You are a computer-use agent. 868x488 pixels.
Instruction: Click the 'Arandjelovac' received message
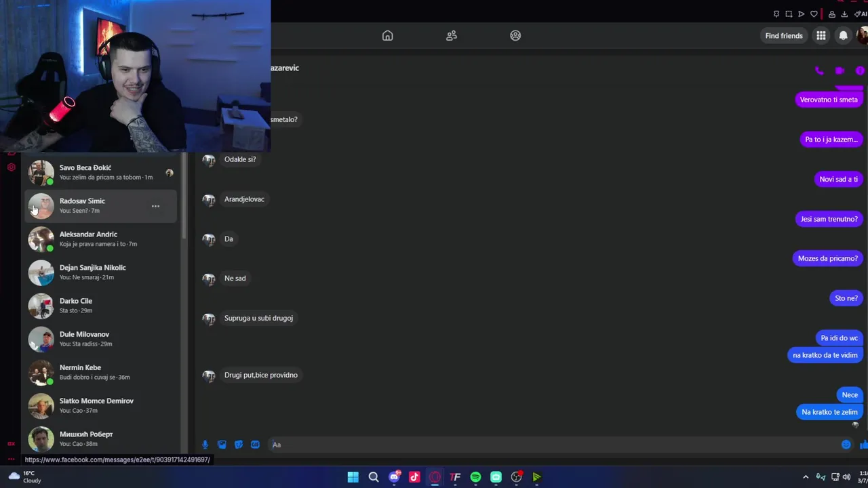coord(244,199)
